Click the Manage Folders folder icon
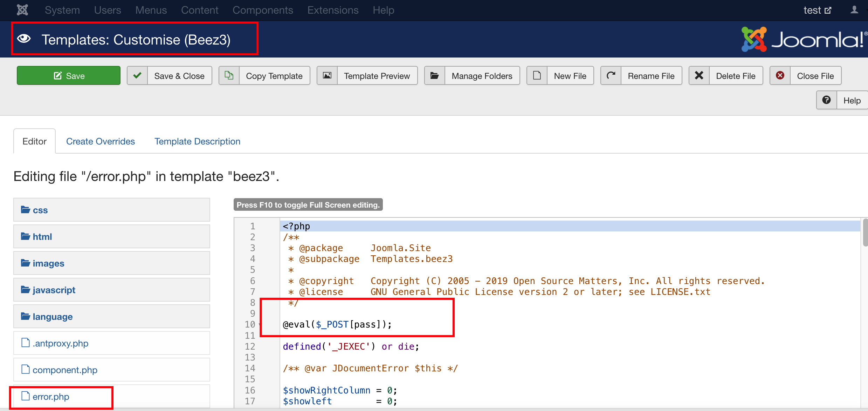This screenshot has height=411, width=868. coord(435,75)
